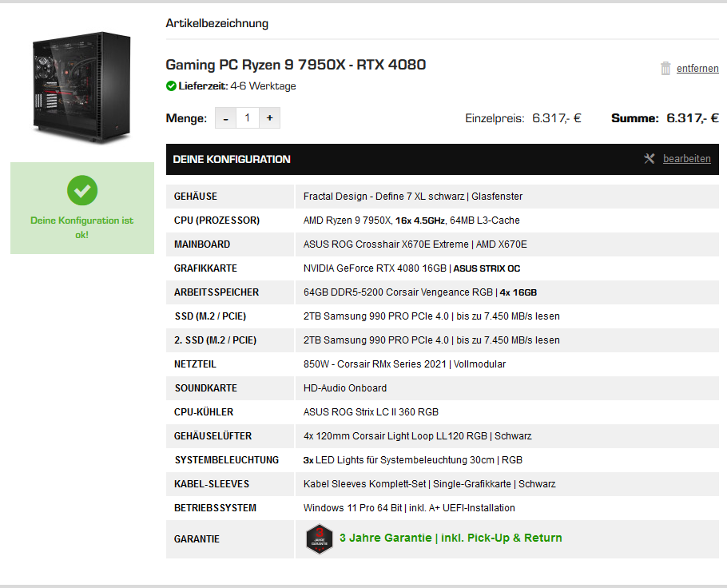
Task: Click the entfernen link to remove item
Action: tap(697, 69)
